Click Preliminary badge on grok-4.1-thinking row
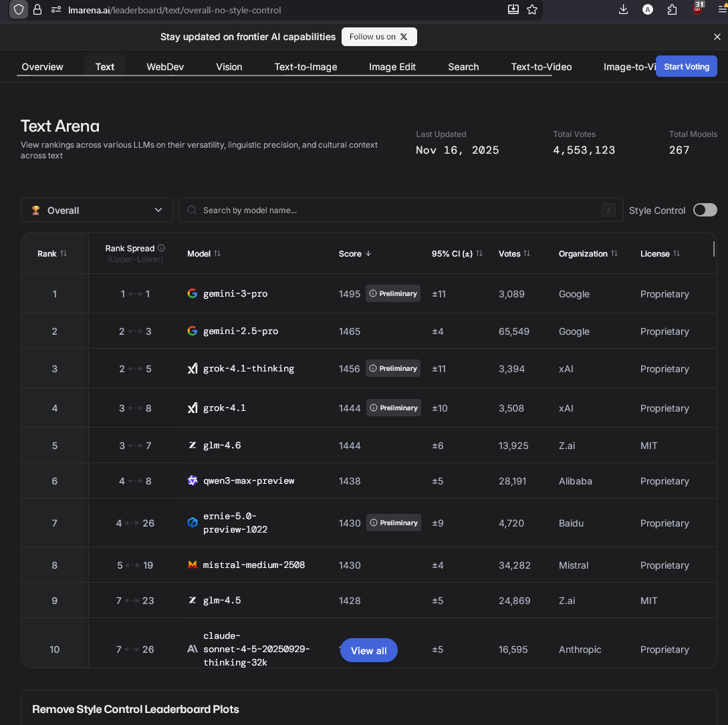728x725 pixels. coord(393,369)
